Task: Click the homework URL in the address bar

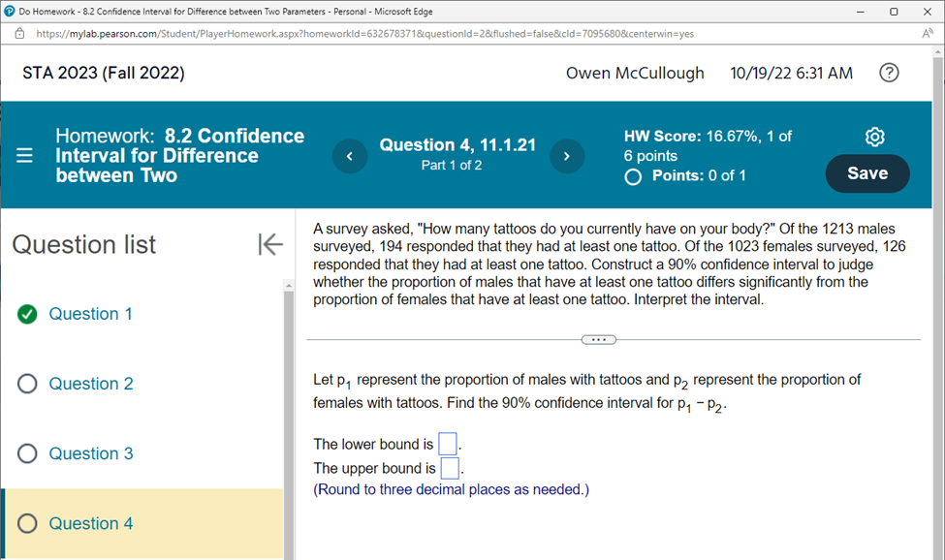Action: click(x=291, y=31)
